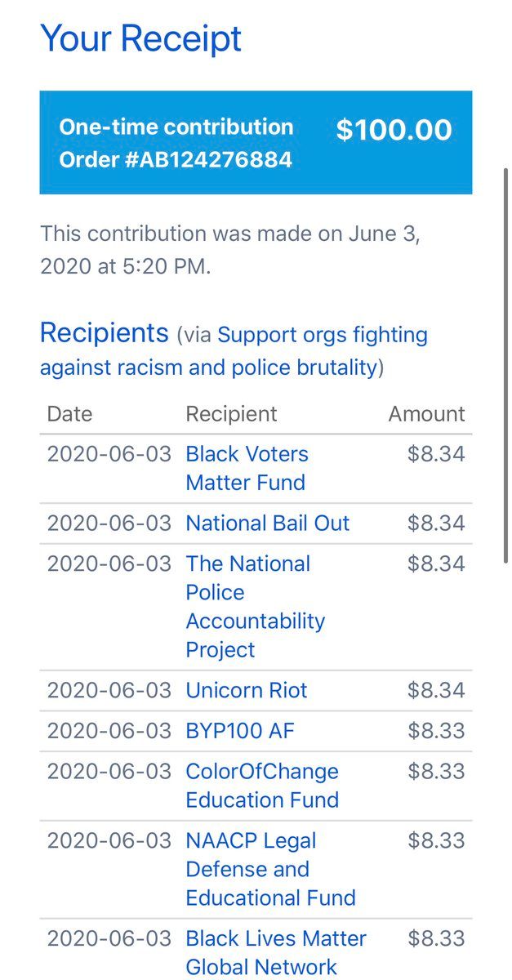Open the National Bail Out link
This screenshot has width=512, height=980.
(x=267, y=523)
